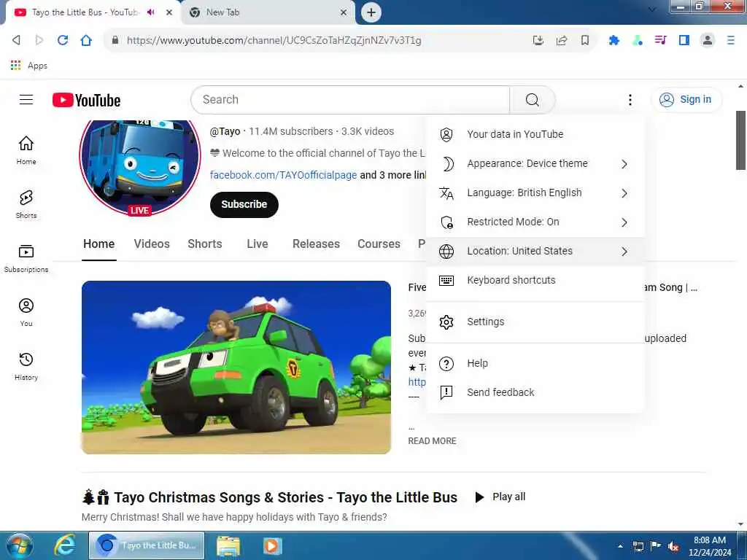Expand the Appearance: Device theme submenu

click(535, 164)
